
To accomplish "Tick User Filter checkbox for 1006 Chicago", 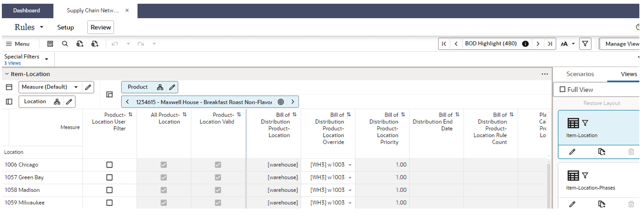I will [110, 165].
